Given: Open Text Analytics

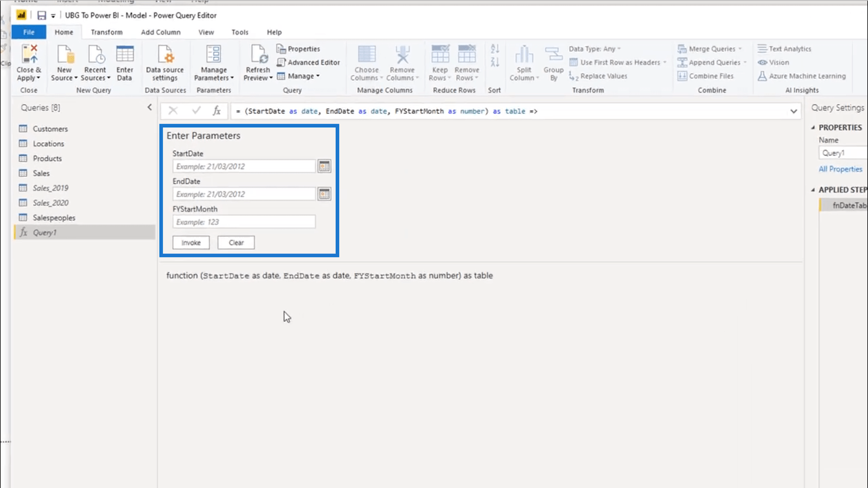Looking at the screenshot, I should pos(784,49).
